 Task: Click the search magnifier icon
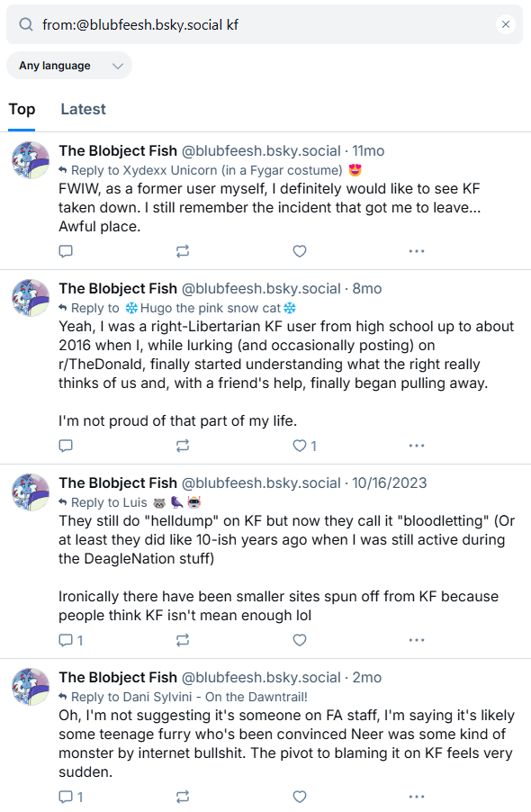coord(26,24)
